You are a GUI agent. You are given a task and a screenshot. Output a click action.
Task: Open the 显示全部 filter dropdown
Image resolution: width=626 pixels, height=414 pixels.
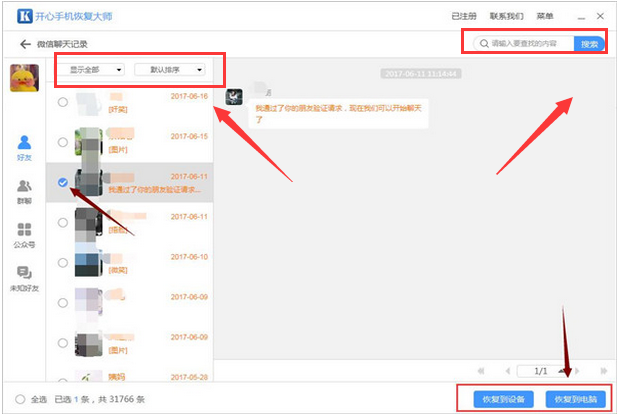pos(95,70)
